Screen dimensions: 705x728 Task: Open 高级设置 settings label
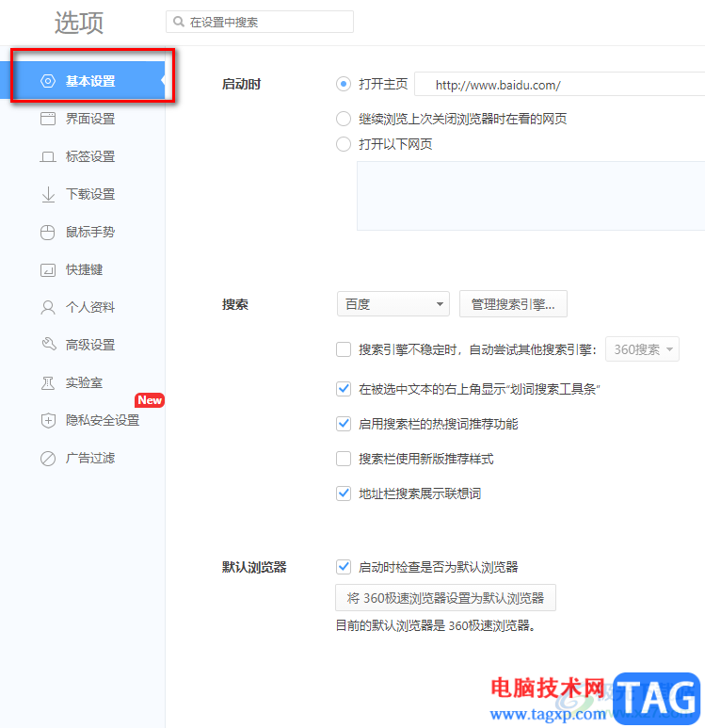90,345
